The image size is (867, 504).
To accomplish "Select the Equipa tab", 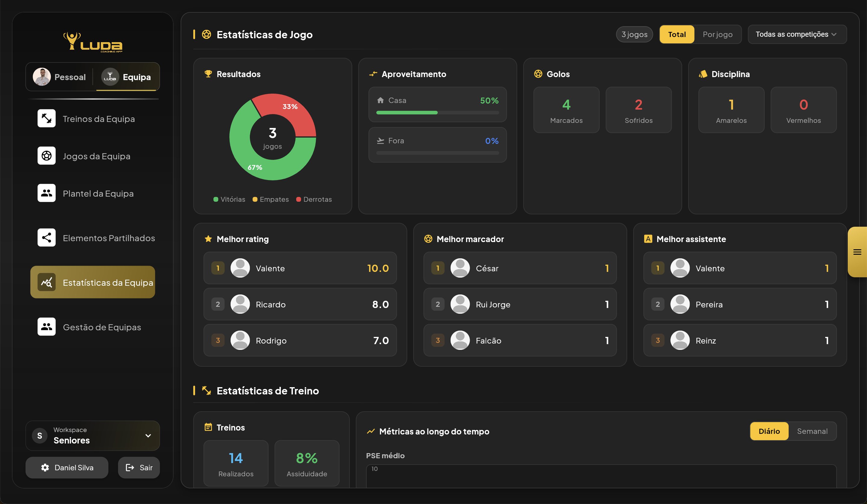I will pyautogui.click(x=127, y=77).
